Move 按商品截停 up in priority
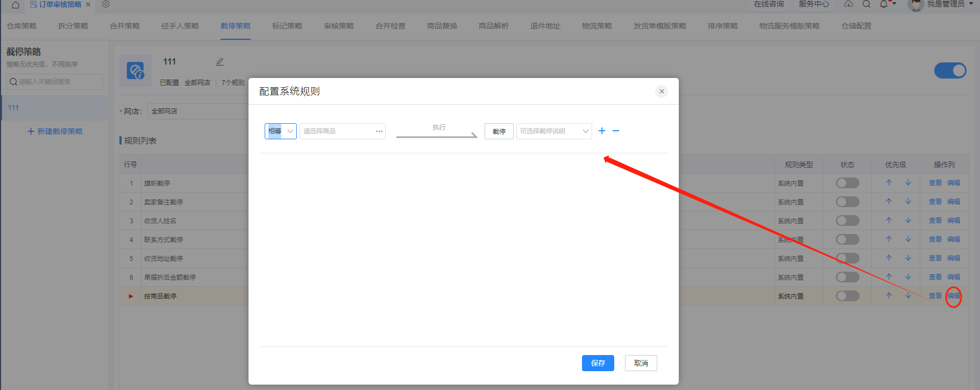 click(889, 296)
